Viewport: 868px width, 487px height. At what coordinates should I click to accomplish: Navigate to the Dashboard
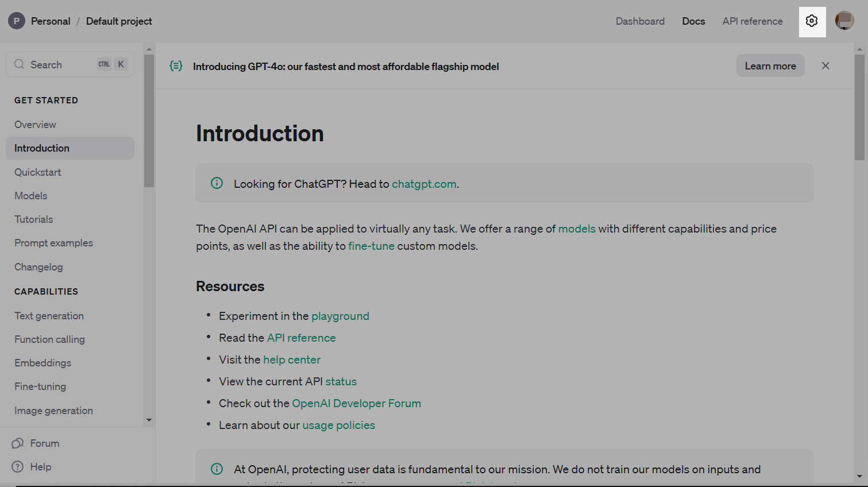[x=640, y=21]
